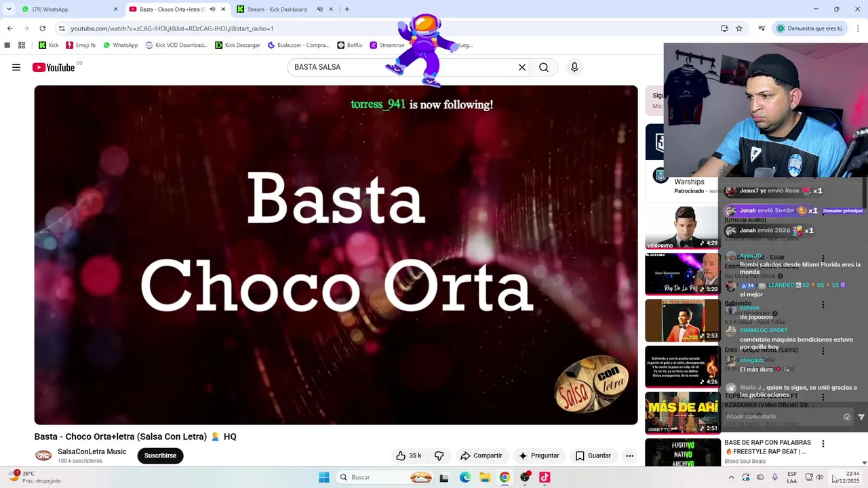The image size is (868, 488).
Task: Open the TikTok app in the taskbar
Action: pos(545,477)
